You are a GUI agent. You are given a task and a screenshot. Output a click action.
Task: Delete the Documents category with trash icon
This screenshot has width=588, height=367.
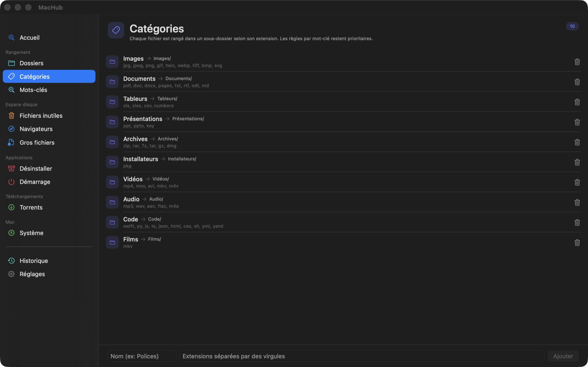577,82
